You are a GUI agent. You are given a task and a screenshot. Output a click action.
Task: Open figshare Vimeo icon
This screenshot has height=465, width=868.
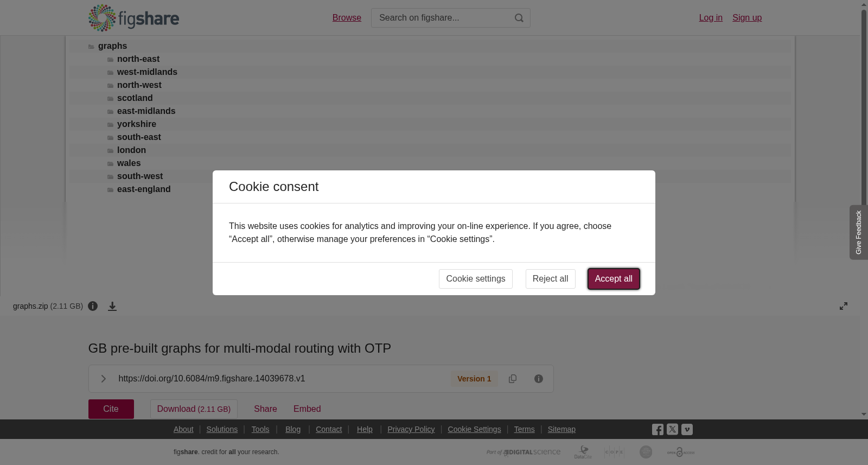(x=687, y=429)
